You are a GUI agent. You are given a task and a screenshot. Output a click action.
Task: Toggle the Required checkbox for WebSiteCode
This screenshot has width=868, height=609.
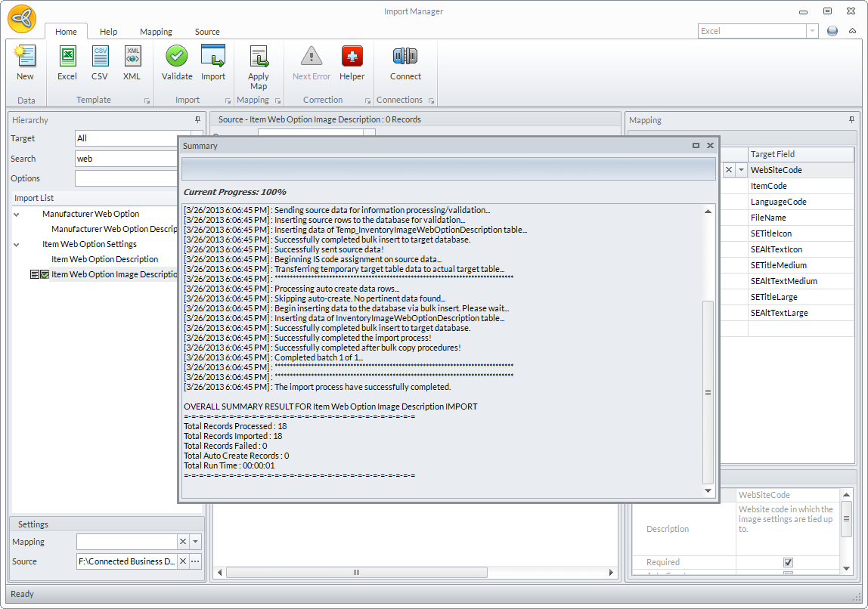(x=788, y=562)
